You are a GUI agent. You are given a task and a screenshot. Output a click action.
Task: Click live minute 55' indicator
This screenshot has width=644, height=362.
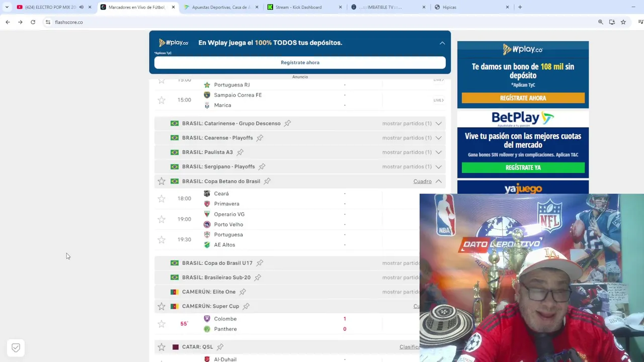[184, 324]
